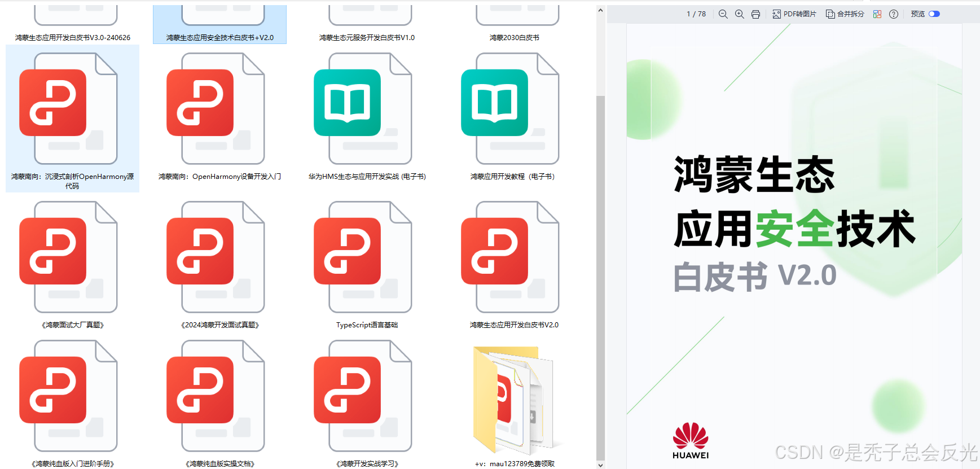Open the 合并拆分 merge and split tool
980x469 pixels.
[x=845, y=14]
